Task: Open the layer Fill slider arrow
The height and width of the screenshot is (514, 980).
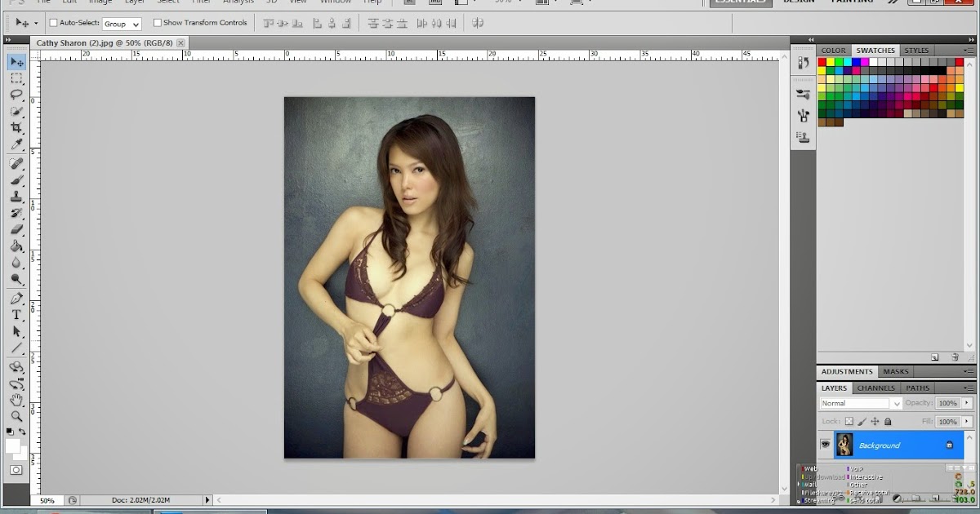Action: point(968,422)
